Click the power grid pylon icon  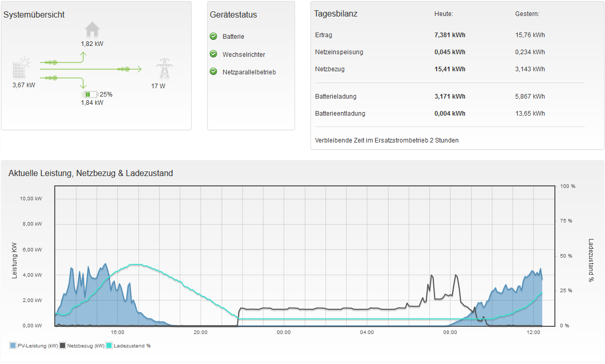164,69
